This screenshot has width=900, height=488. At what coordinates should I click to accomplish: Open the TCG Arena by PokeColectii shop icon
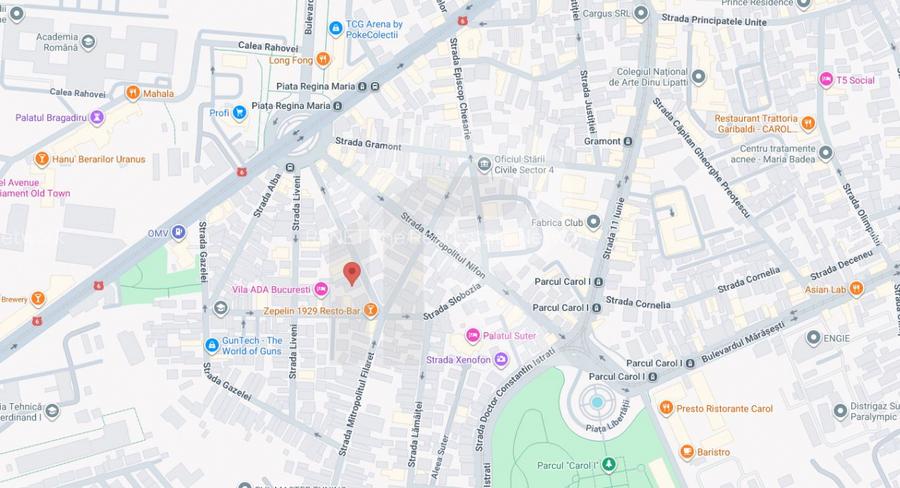pyautogui.click(x=336, y=29)
